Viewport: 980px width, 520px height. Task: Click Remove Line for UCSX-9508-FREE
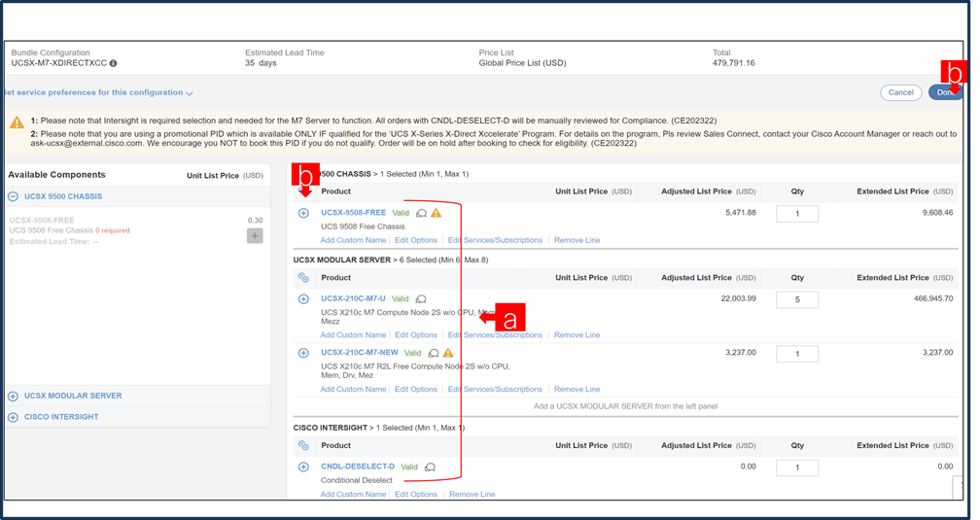tap(577, 240)
